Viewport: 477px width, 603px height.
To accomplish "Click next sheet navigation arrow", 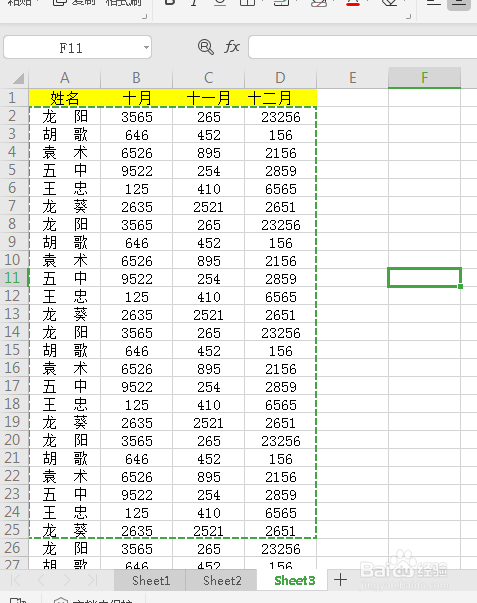I will [x=67, y=580].
